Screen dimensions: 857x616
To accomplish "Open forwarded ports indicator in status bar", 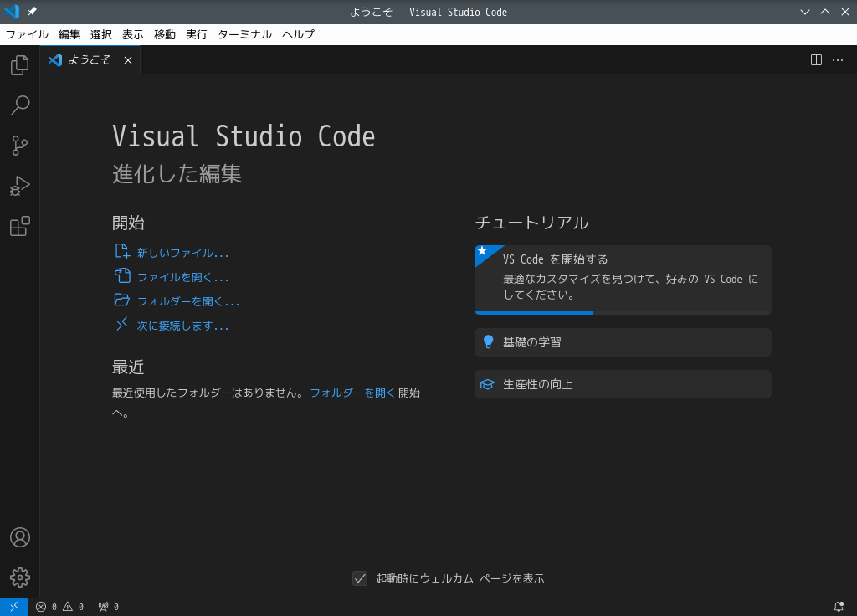I will (108, 607).
